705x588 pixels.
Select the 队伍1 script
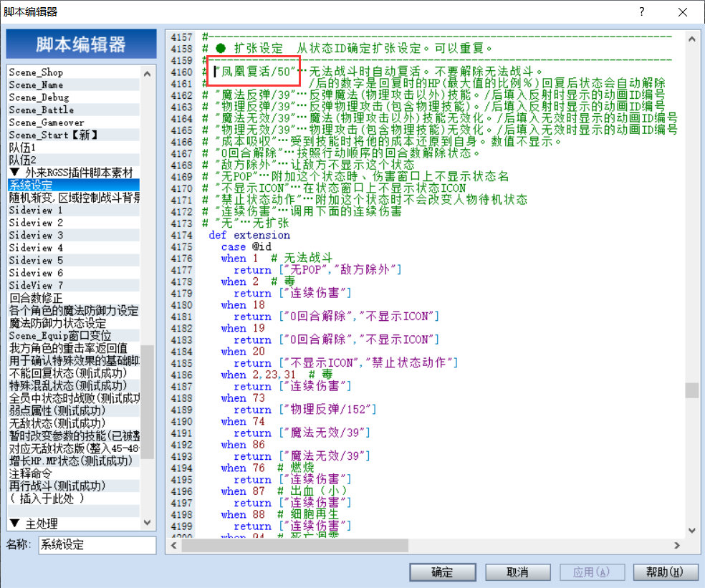(x=74, y=148)
